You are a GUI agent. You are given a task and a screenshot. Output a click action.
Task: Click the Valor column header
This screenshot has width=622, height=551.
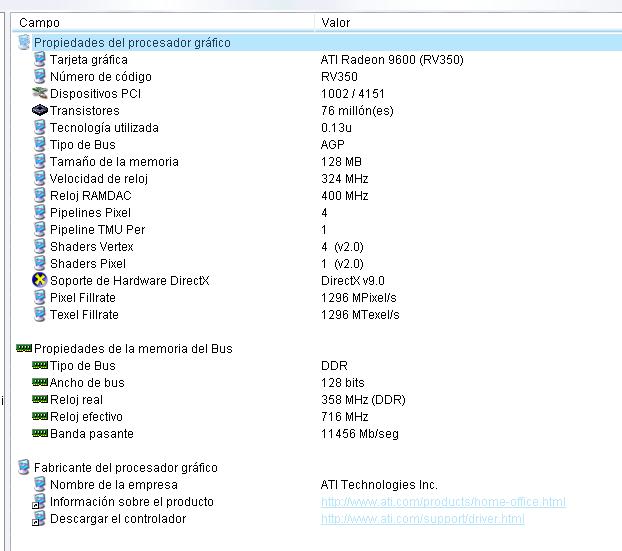point(468,23)
